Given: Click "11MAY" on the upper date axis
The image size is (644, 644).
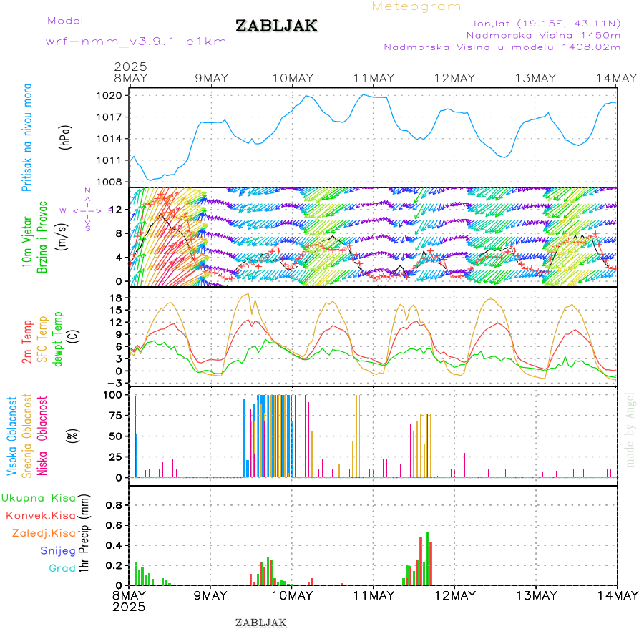Looking at the screenshot, I should point(374,78).
